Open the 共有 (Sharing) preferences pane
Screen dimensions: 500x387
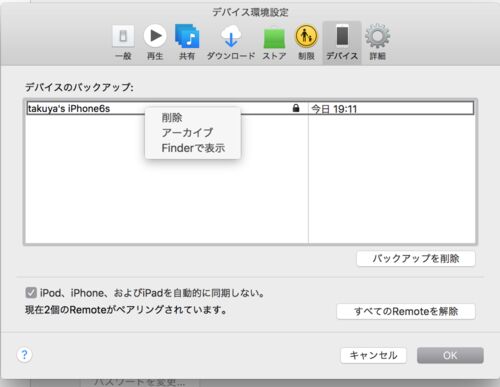pyautogui.click(x=187, y=43)
